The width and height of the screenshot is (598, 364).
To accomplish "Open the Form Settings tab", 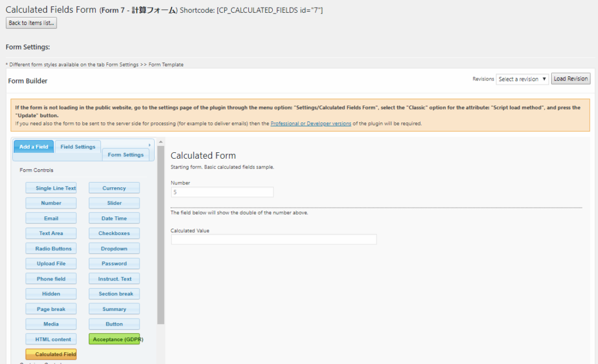I will click(126, 155).
